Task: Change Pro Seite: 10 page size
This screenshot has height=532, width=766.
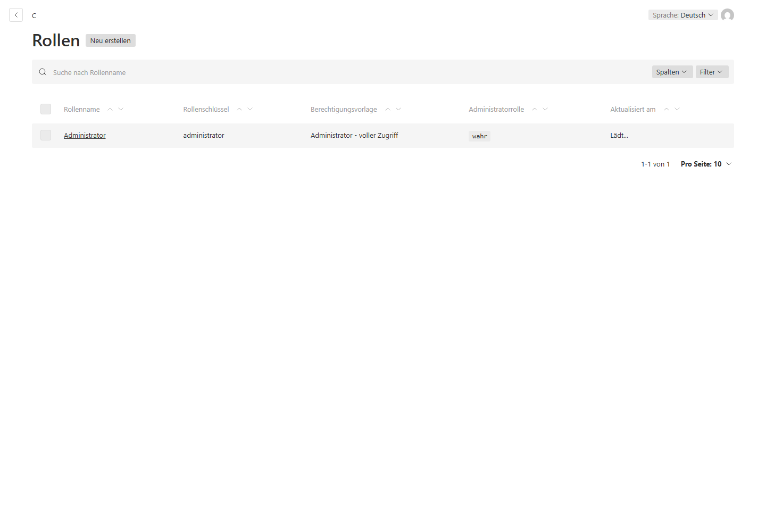Action: point(706,164)
